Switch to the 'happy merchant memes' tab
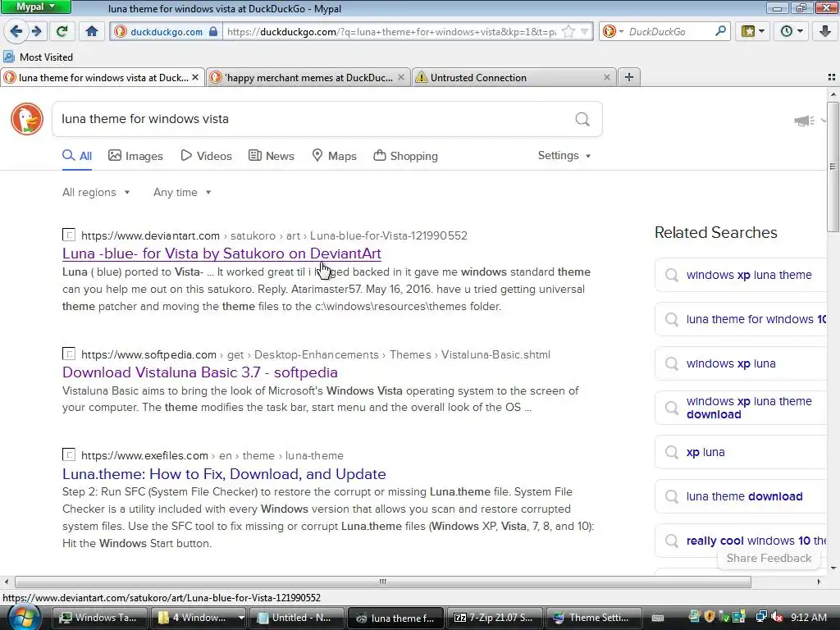The height and width of the screenshot is (630, 840). tap(308, 78)
